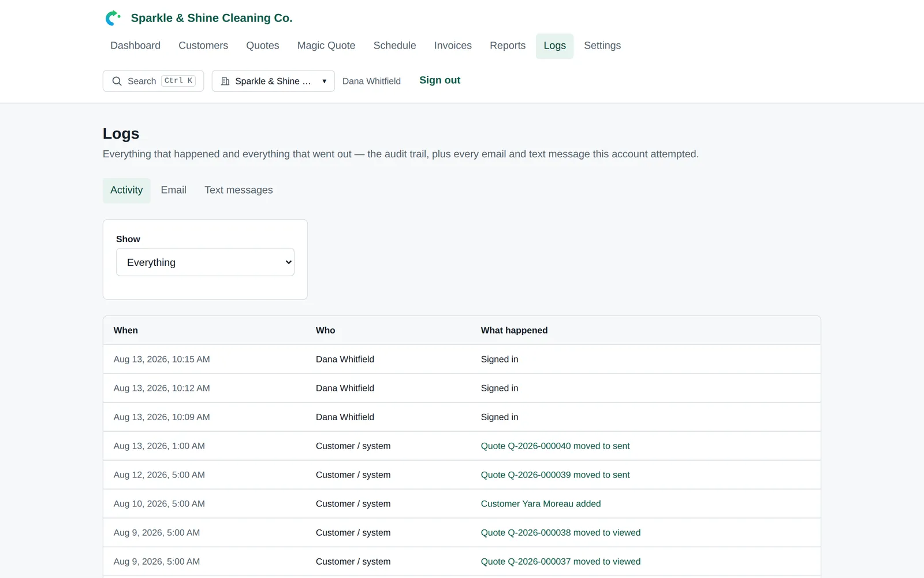The image size is (924, 578).
Task: Open the Sparkle & Shine company dropdown
Action: click(x=273, y=81)
